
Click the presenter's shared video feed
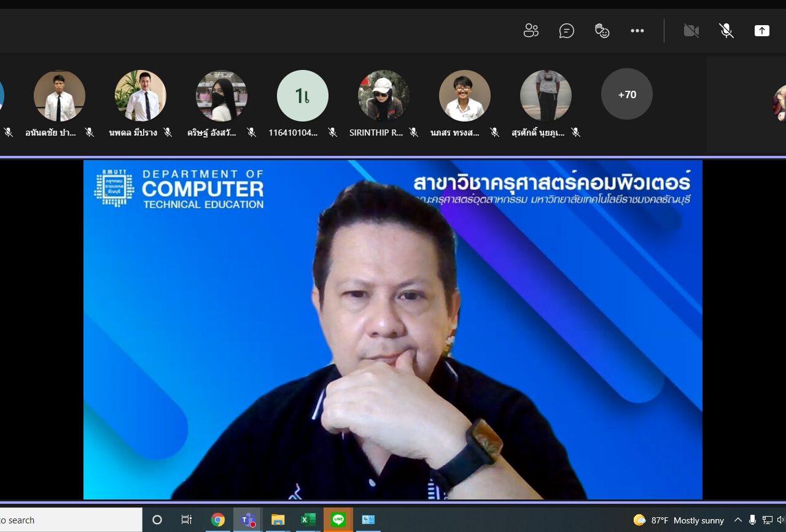393,330
